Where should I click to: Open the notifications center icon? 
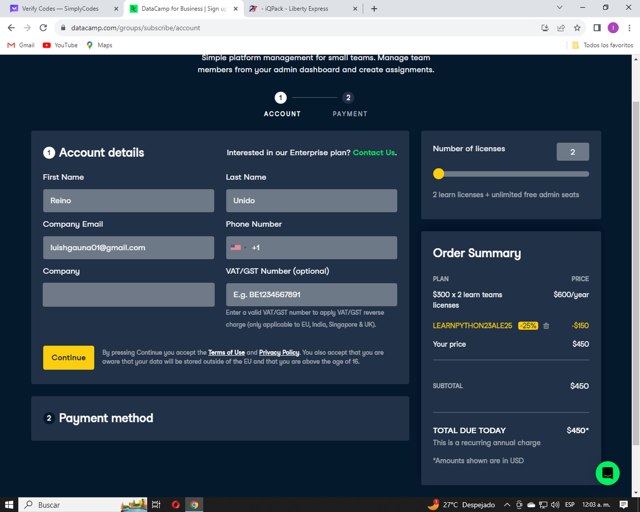pyautogui.click(x=623, y=505)
